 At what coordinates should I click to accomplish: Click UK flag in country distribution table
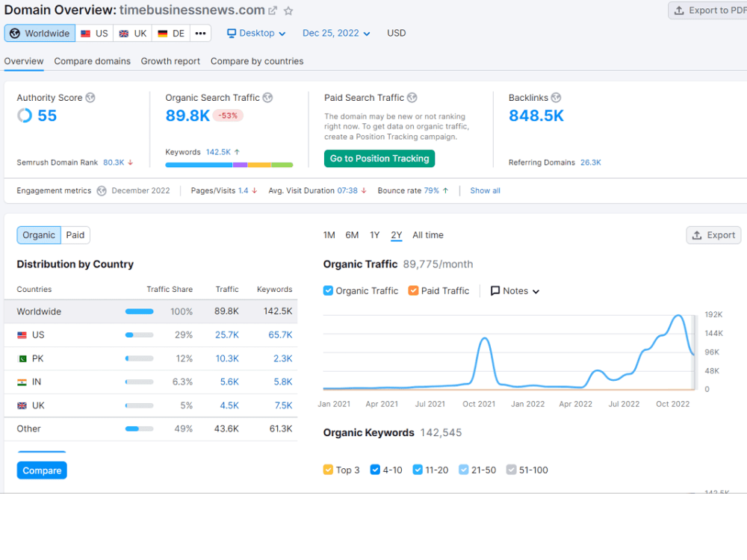tap(22, 405)
